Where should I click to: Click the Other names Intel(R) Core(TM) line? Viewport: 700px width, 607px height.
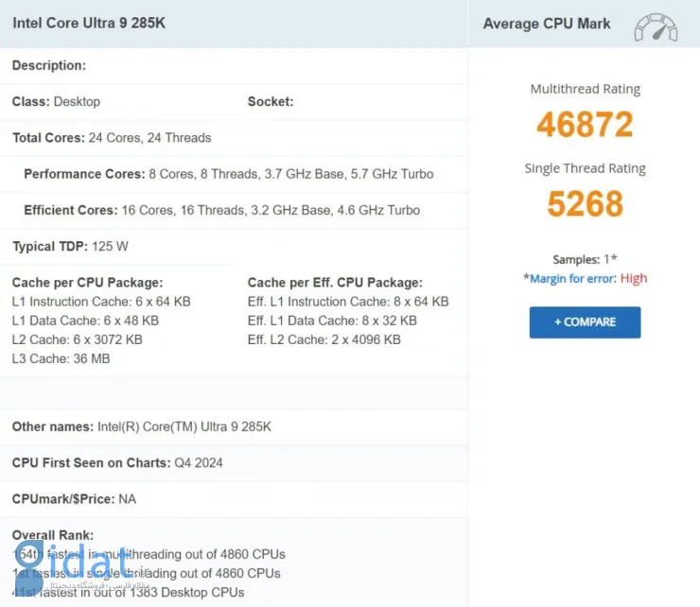click(x=142, y=426)
